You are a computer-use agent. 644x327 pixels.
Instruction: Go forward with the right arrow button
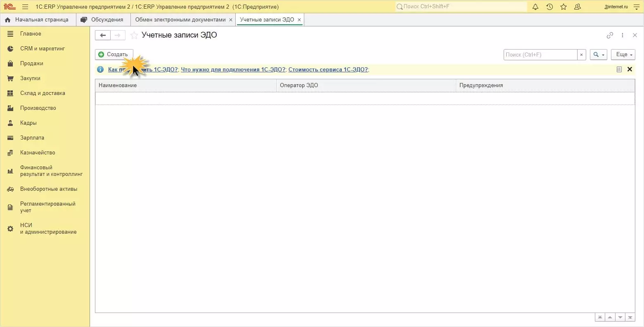118,36
